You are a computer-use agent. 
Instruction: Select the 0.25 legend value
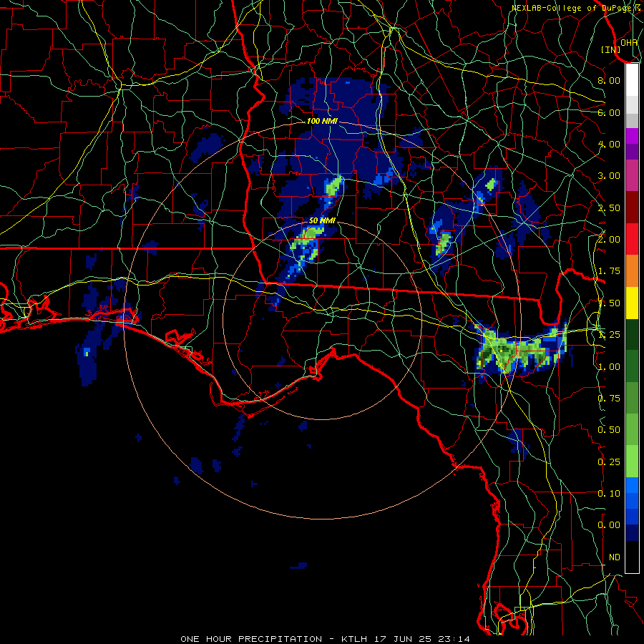[609, 462]
